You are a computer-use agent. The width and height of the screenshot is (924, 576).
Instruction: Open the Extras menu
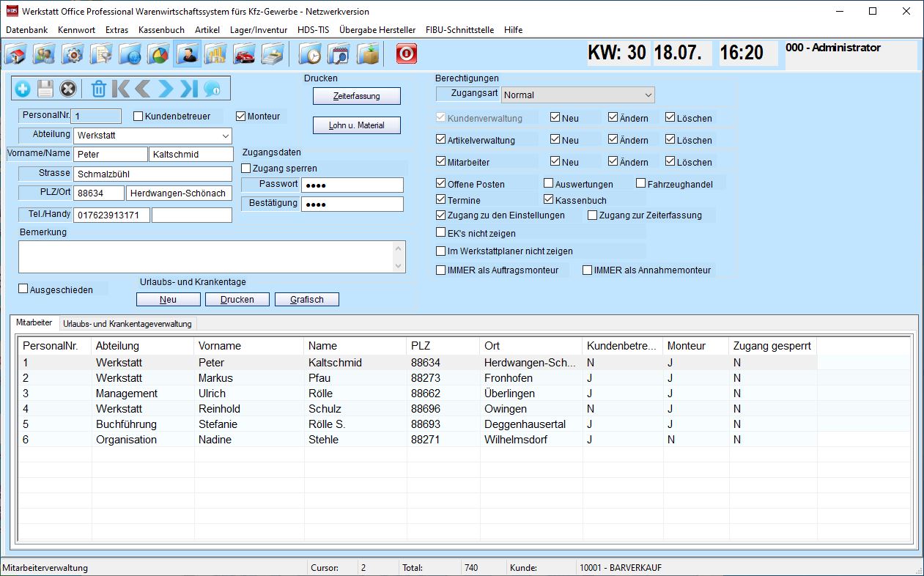tap(117, 30)
